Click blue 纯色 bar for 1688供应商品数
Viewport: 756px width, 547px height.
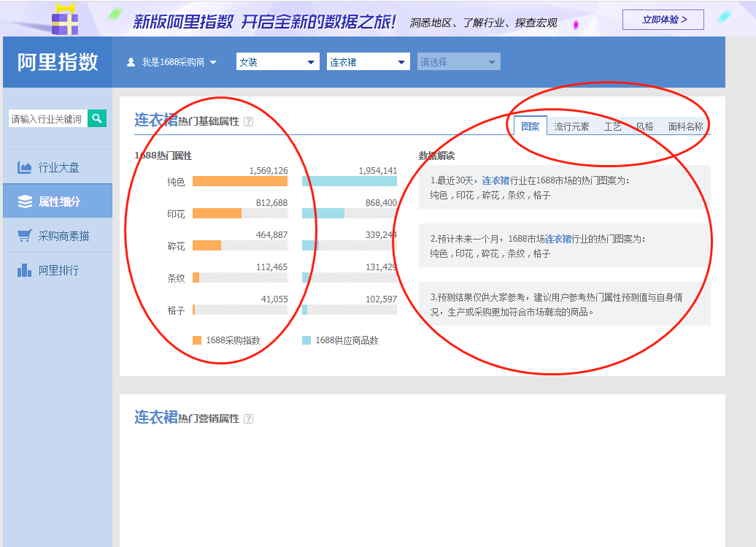350,181
